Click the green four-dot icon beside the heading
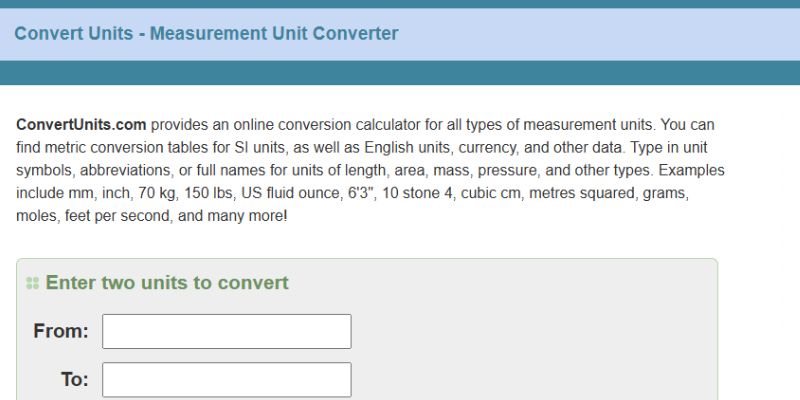 (x=33, y=284)
